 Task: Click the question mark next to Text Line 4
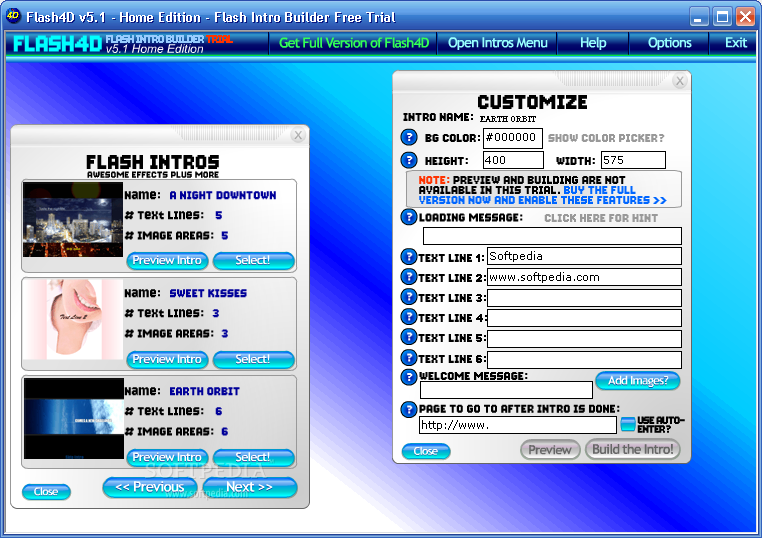pos(409,317)
